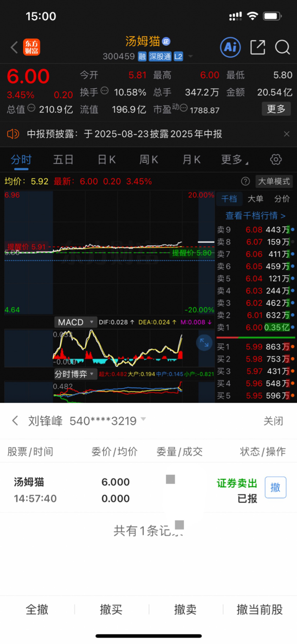The image size is (297, 644).
Task: Tap the speaker announcement icon
Action: (x=13, y=134)
